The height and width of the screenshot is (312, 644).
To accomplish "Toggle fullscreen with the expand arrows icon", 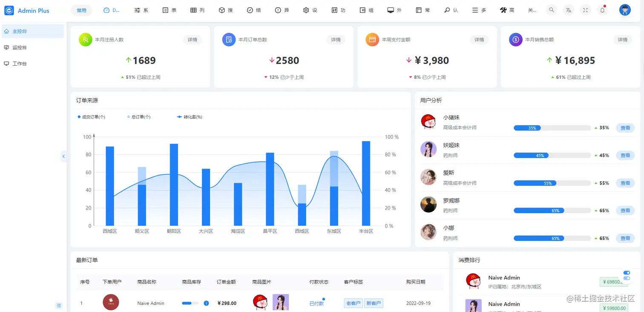I will [586, 10].
